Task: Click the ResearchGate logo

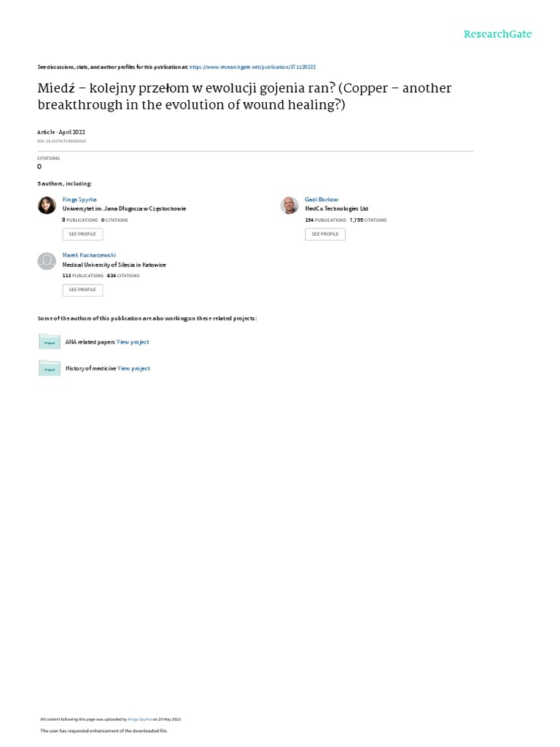Action: (497, 34)
